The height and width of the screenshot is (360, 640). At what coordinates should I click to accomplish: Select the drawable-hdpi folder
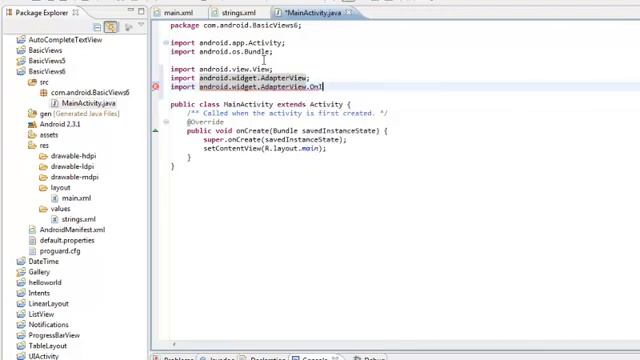[x=73, y=156]
